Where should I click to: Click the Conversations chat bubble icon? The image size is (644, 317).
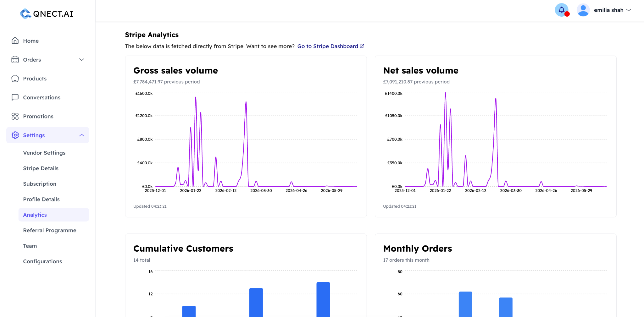15,97
